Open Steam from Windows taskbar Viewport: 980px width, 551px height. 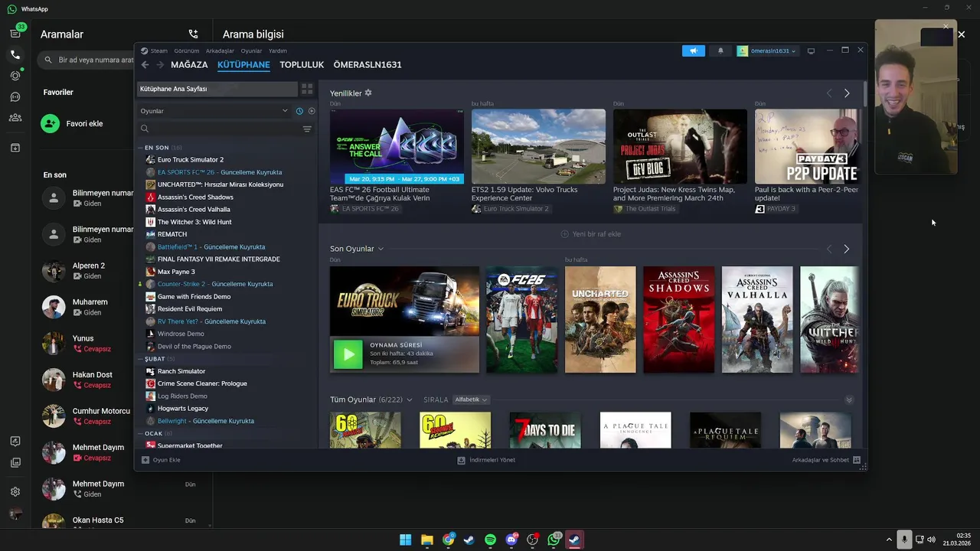click(x=469, y=540)
